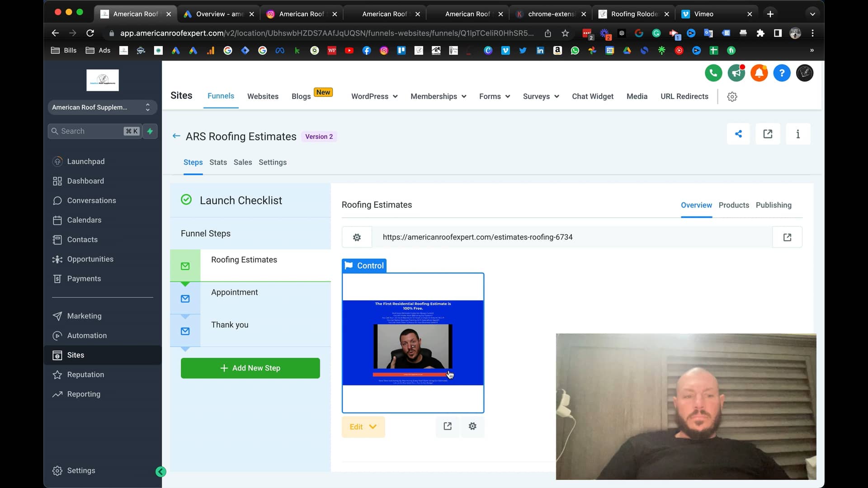Click the share funnel icon
The image size is (868, 488).
click(x=738, y=134)
